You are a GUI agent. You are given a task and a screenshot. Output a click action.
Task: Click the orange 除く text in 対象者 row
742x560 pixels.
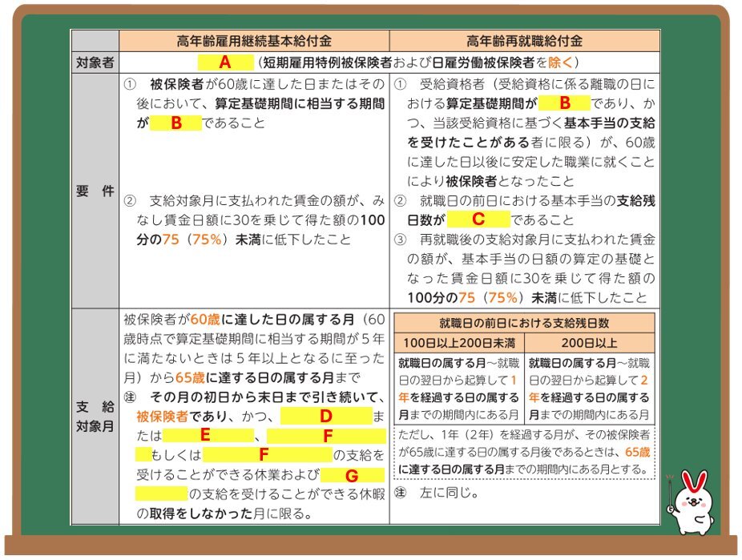pos(559,62)
